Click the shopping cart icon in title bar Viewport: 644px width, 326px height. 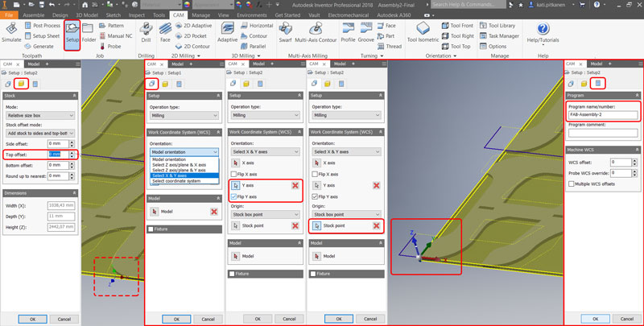click(582, 5)
